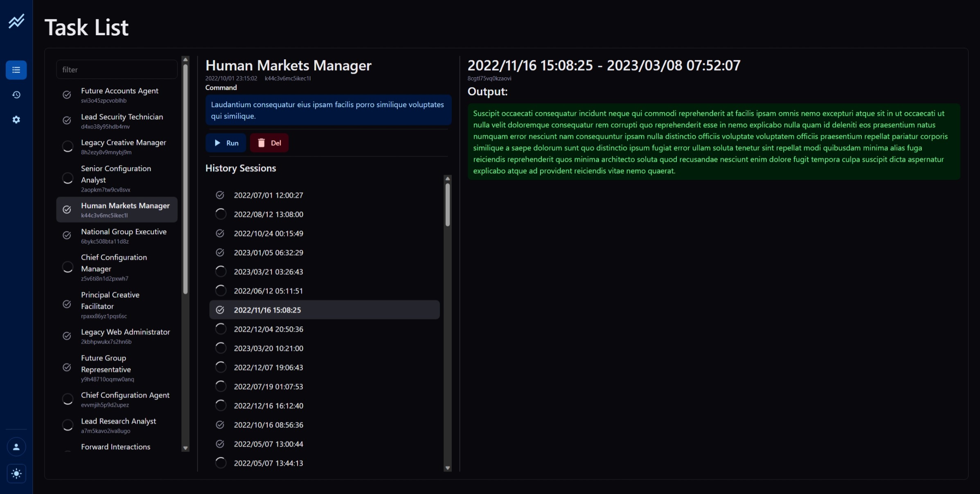Click the filter input field
The height and width of the screenshot is (494, 980).
[117, 70]
